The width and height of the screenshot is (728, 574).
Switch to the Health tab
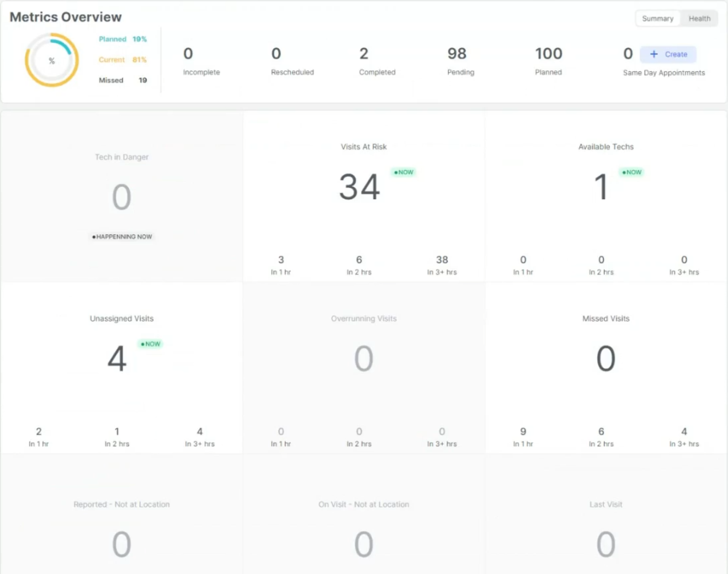pyautogui.click(x=699, y=18)
